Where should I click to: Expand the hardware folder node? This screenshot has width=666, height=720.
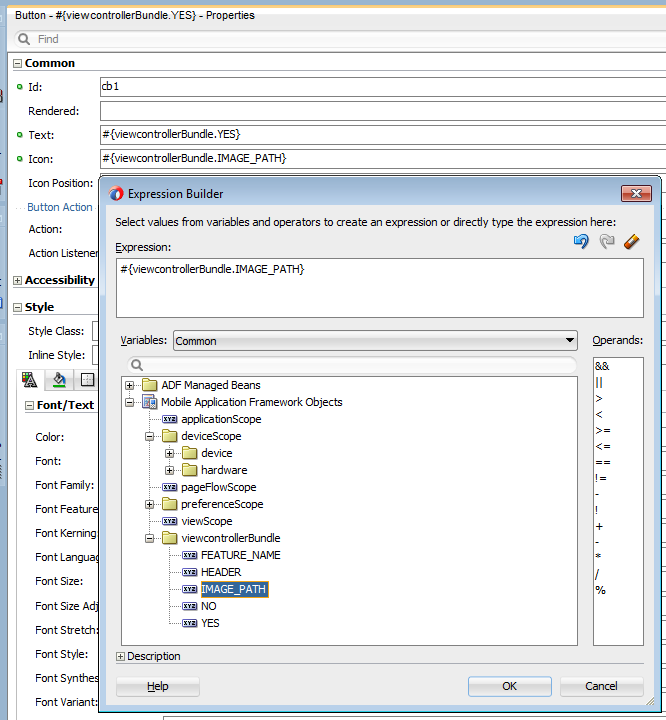click(169, 470)
